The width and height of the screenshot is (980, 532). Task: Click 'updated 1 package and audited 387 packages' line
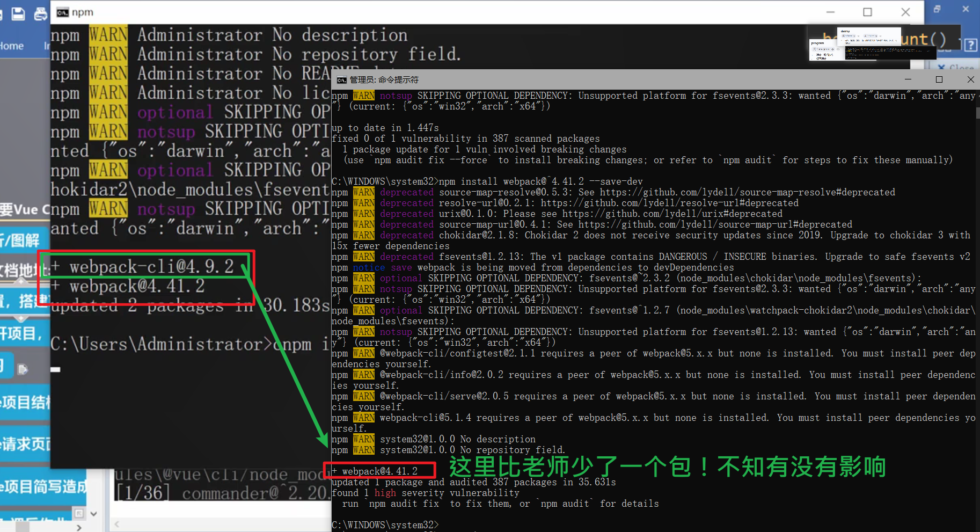click(x=474, y=482)
